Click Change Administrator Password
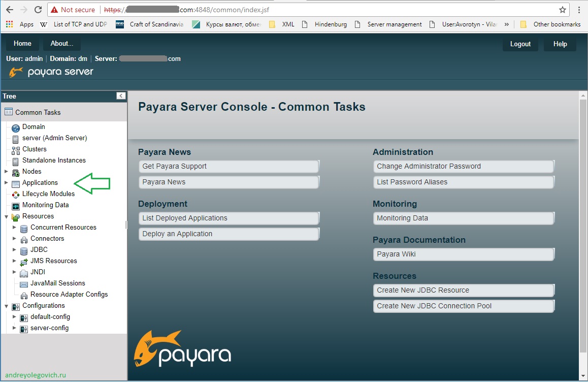 click(464, 166)
